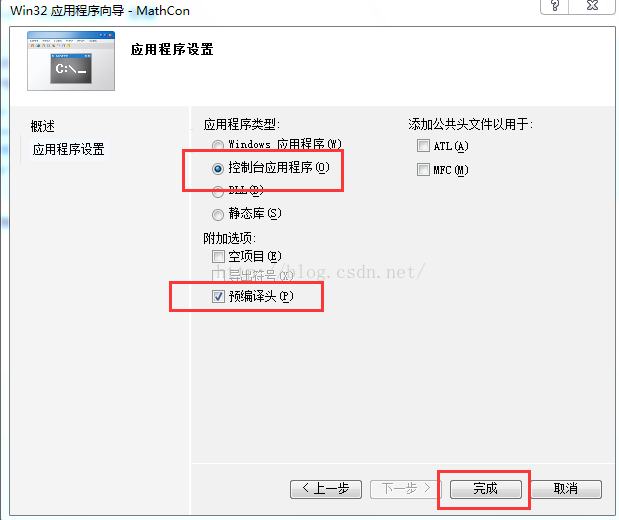Go back with 上一步 button

[326, 489]
